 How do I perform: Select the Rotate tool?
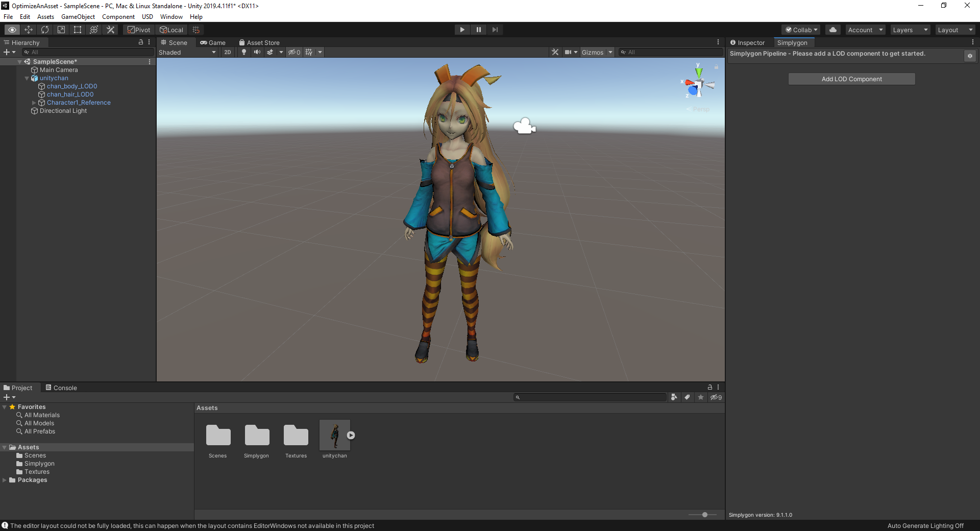tap(45, 30)
